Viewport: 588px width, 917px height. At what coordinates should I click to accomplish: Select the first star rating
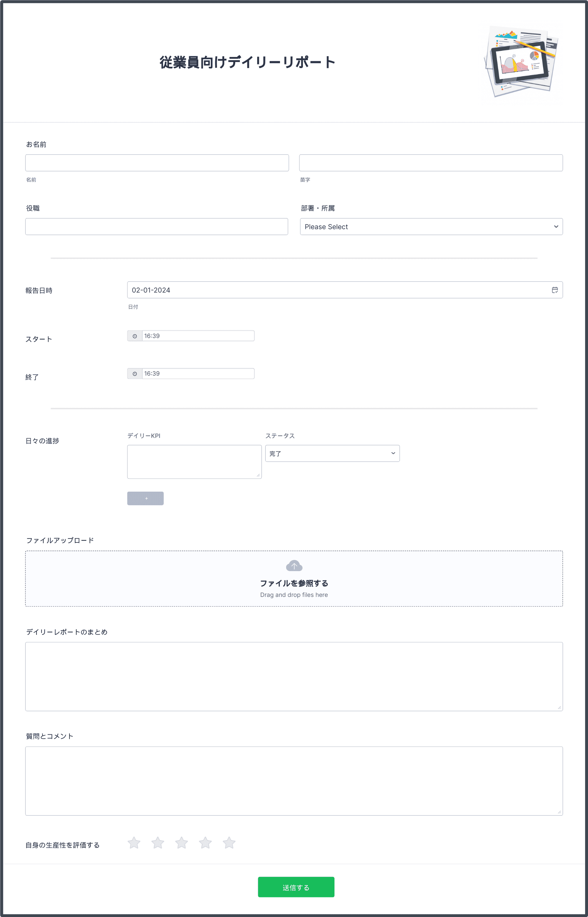134,843
